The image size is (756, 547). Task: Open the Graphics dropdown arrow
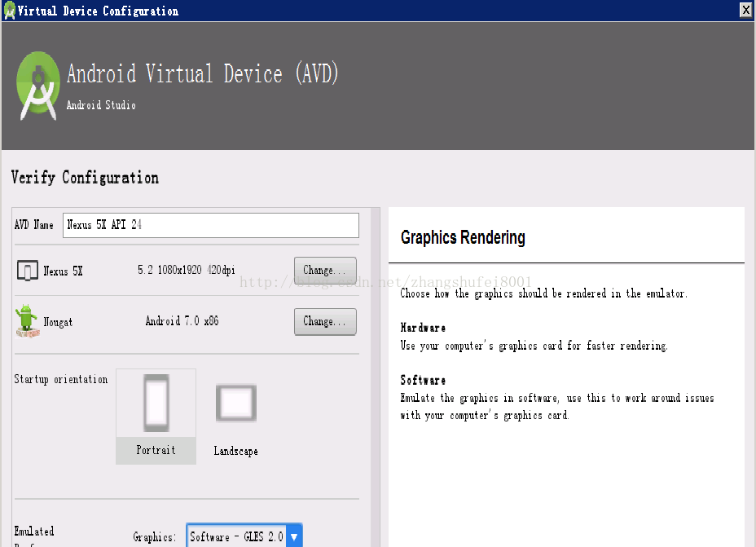(294, 536)
